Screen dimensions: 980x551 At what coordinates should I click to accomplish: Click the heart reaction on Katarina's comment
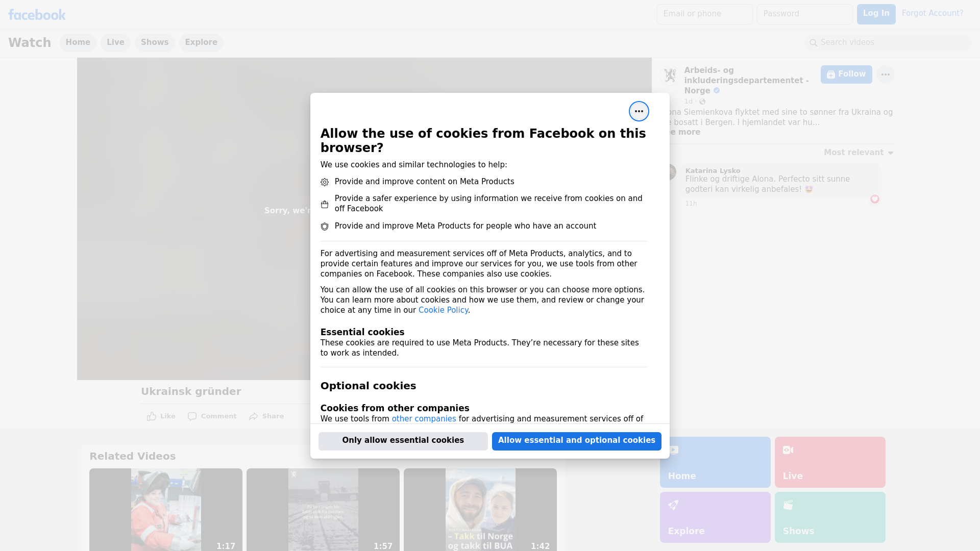click(x=874, y=199)
